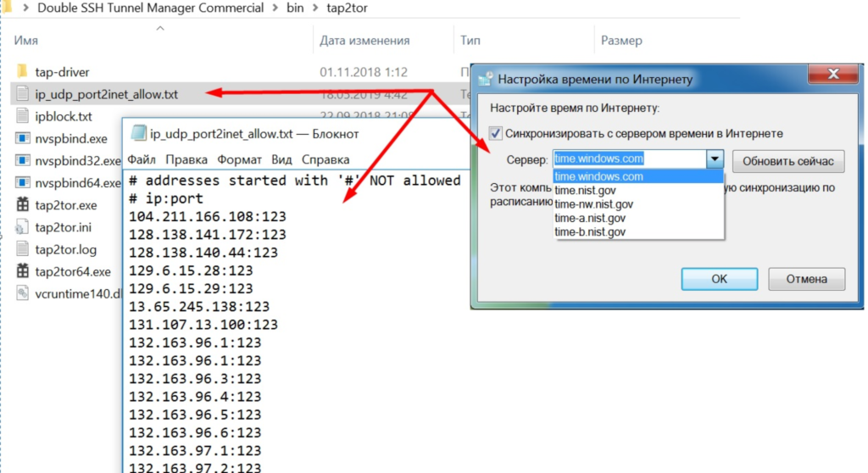Click the Отмена button

[x=806, y=278]
